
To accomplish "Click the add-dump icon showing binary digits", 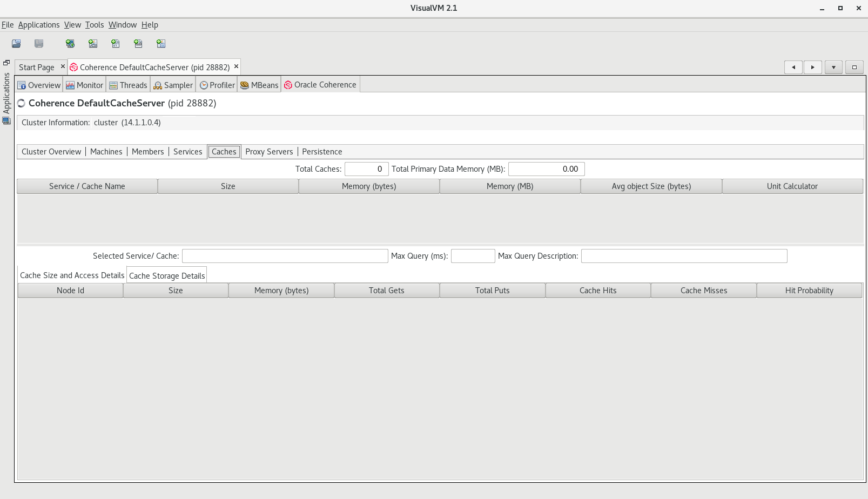I will tap(116, 44).
